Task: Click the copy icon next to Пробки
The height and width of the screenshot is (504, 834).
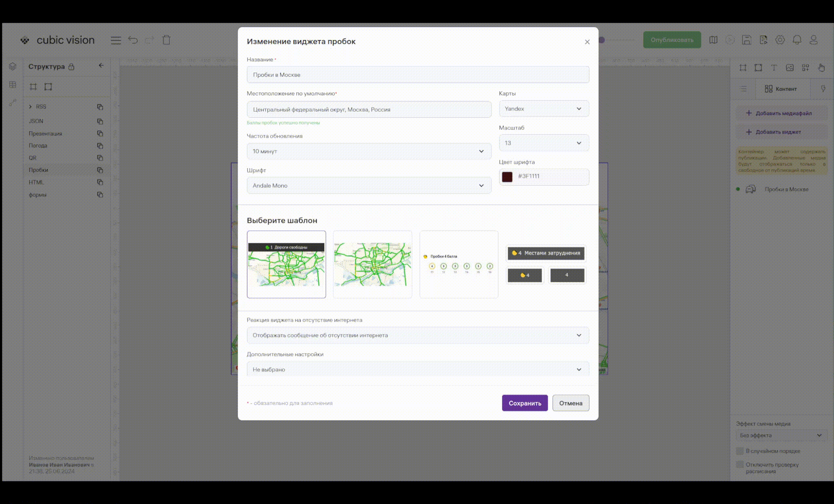Action: tap(100, 170)
